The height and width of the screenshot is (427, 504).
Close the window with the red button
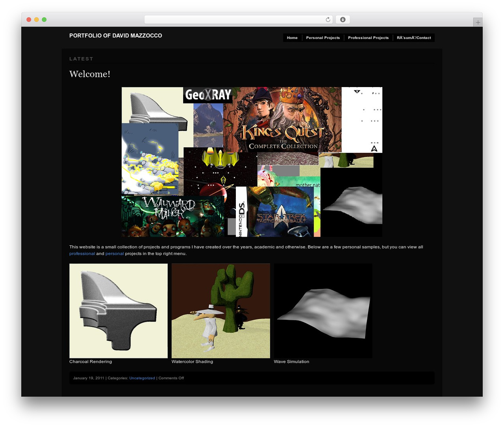29,20
